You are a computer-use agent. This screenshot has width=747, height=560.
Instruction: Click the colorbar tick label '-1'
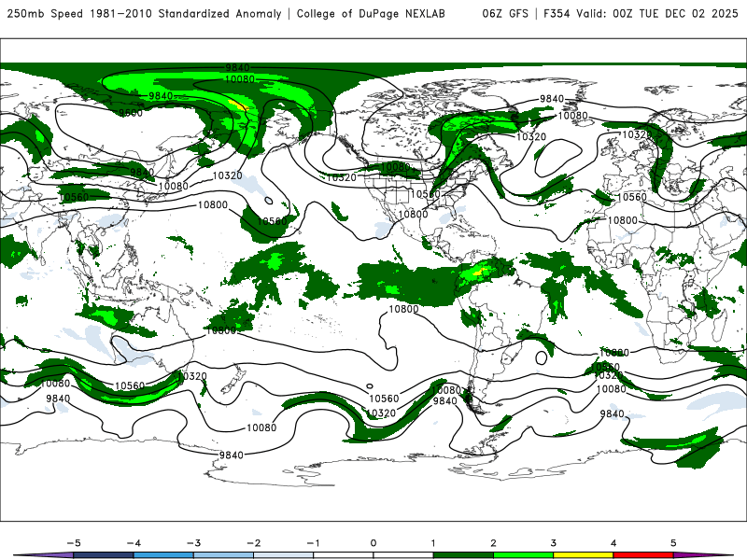313,543
